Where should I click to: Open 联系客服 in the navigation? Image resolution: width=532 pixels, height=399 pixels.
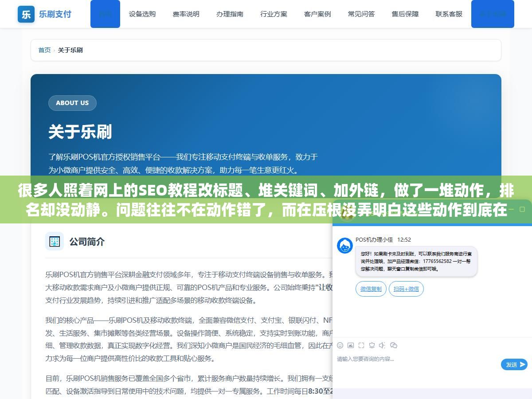[x=449, y=14]
